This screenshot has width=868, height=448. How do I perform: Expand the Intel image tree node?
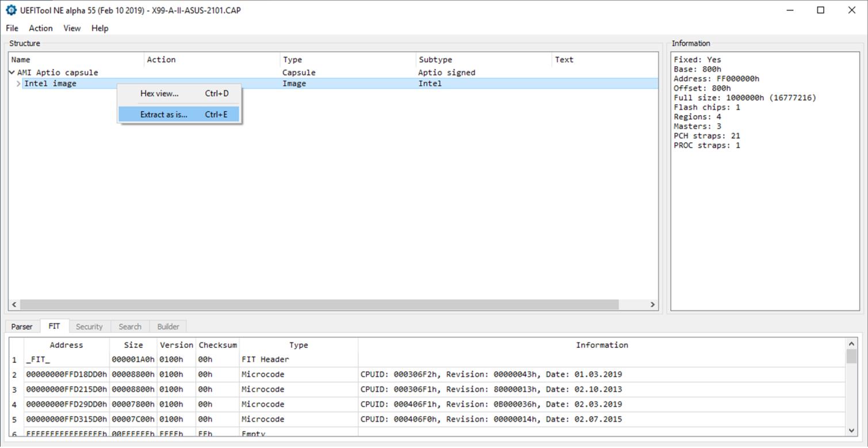coord(18,84)
